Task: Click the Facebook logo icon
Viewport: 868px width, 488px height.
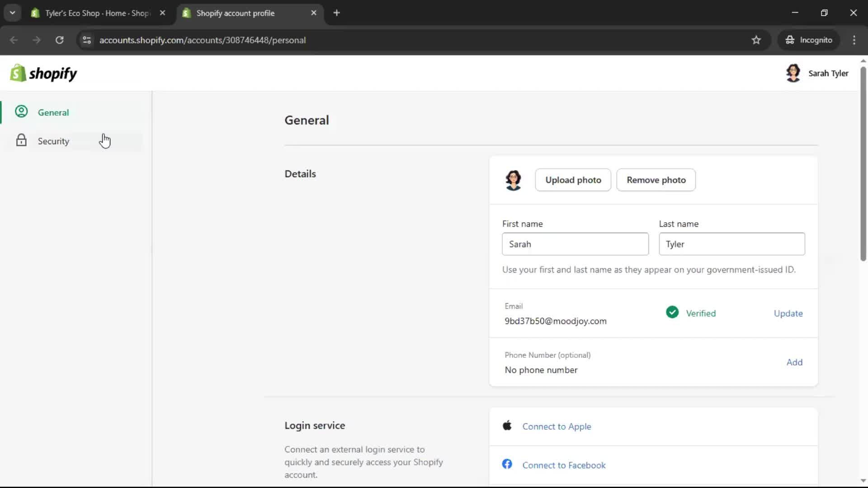Action: (x=507, y=464)
